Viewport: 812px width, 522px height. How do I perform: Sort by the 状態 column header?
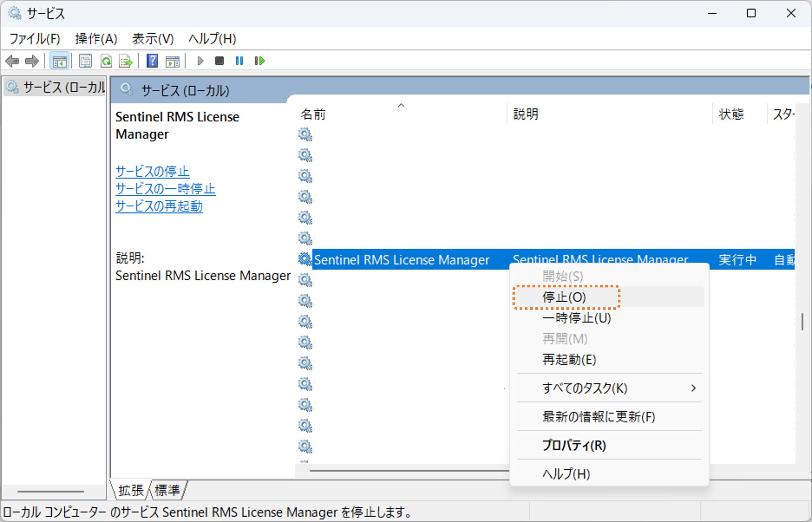(740, 114)
